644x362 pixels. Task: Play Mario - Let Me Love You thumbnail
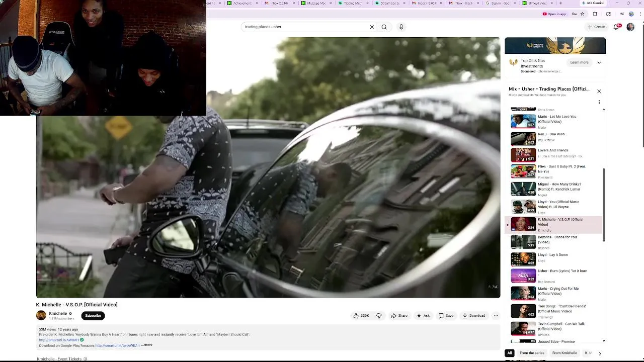point(523,121)
